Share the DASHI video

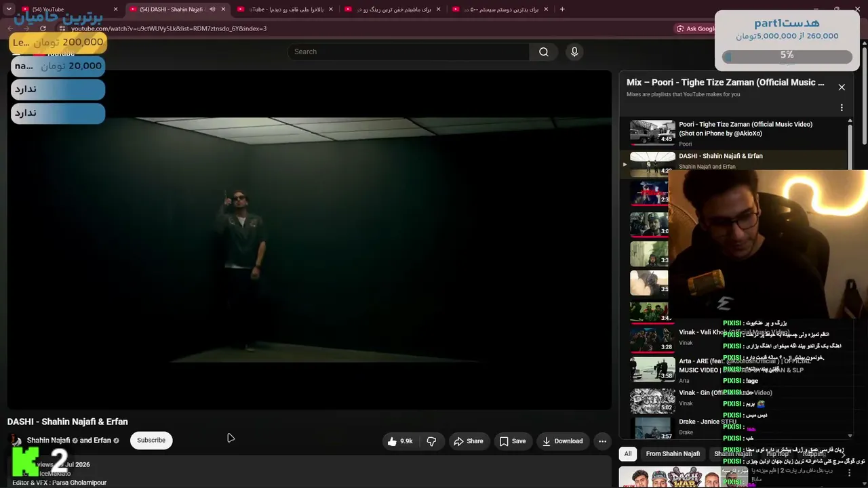click(x=469, y=441)
